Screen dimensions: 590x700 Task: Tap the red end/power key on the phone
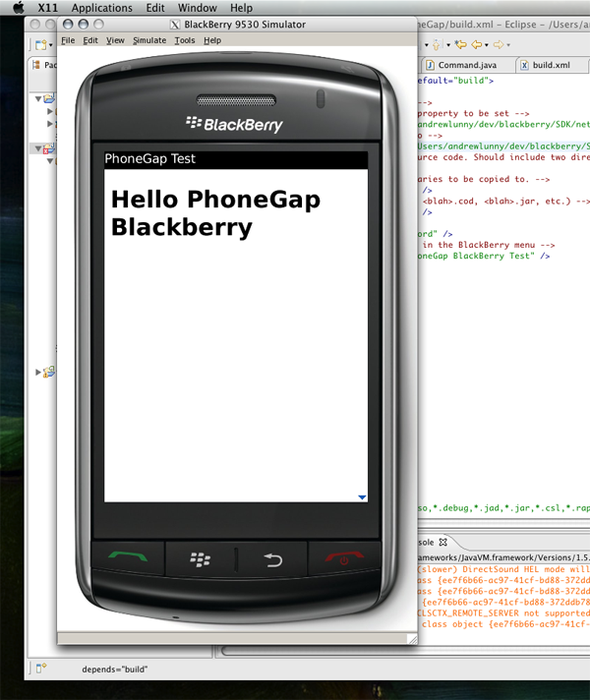[x=344, y=558]
